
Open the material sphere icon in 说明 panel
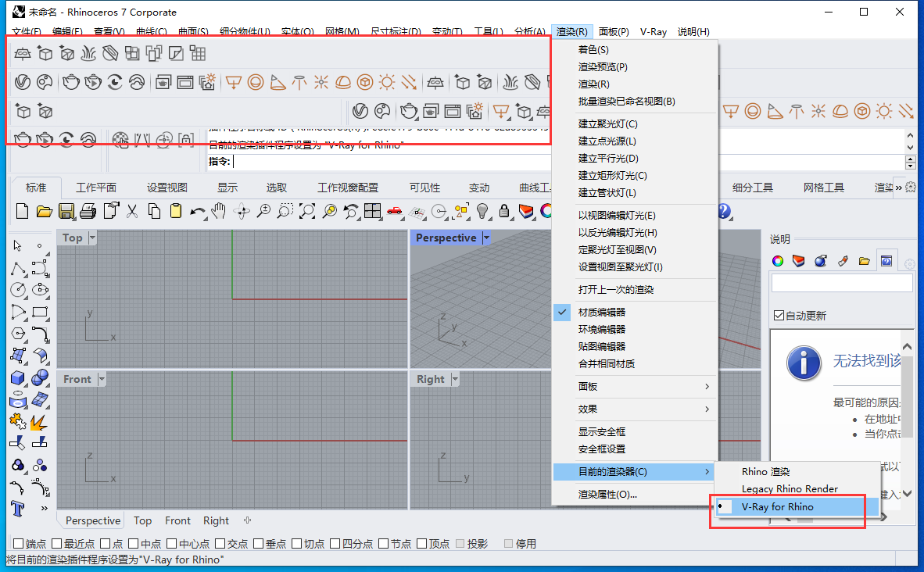(x=820, y=261)
